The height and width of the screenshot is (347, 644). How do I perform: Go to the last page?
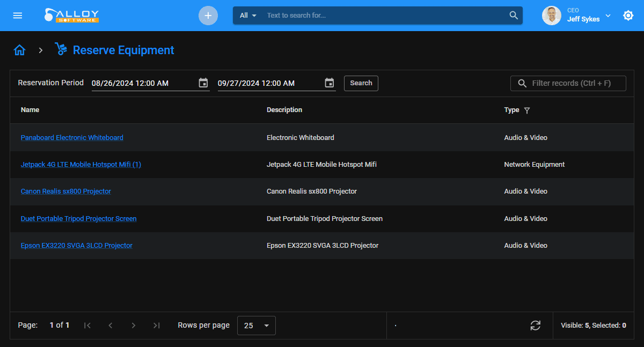click(x=156, y=326)
